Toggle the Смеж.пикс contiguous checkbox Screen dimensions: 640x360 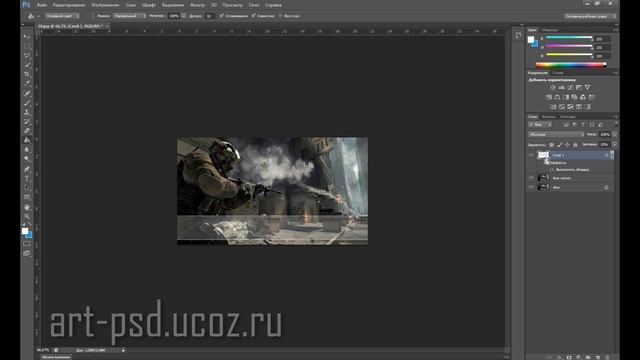[x=253, y=16]
